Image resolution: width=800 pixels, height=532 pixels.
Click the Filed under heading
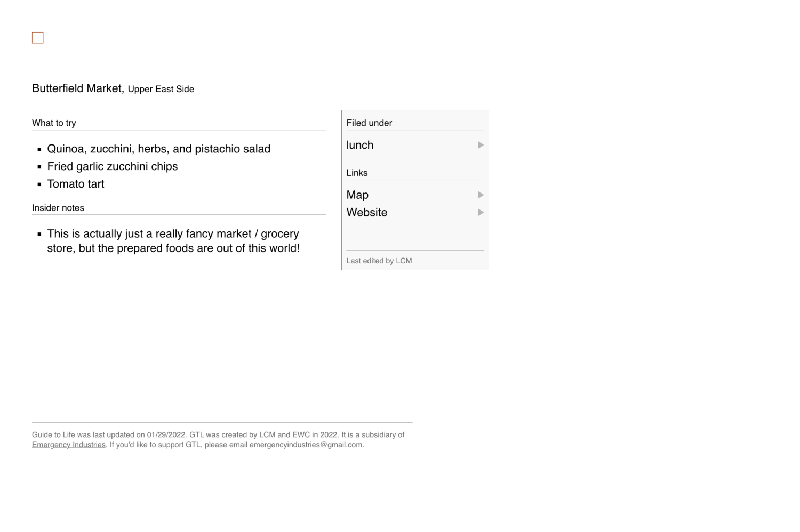click(369, 123)
